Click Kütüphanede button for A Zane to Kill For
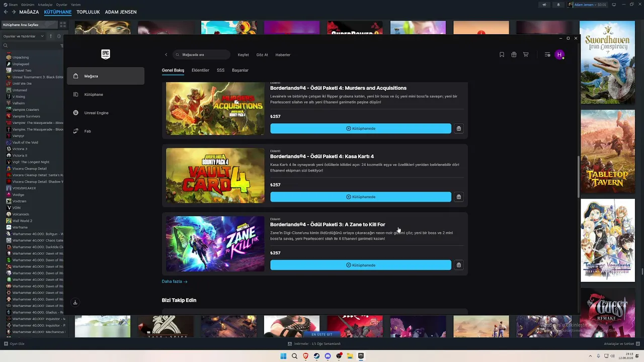 pyautogui.click(x=361, y=265)
